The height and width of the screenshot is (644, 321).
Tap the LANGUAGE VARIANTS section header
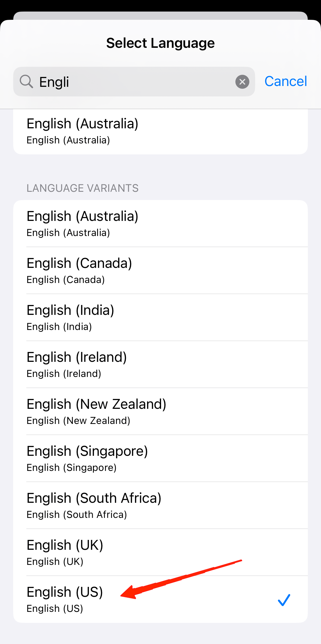click(82, 188)
